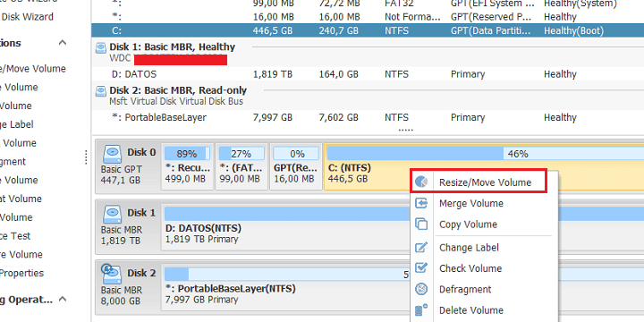Click the Defragment icon in context menu
Viewport: 644px width, 322px height.
[x=421, y=289]
